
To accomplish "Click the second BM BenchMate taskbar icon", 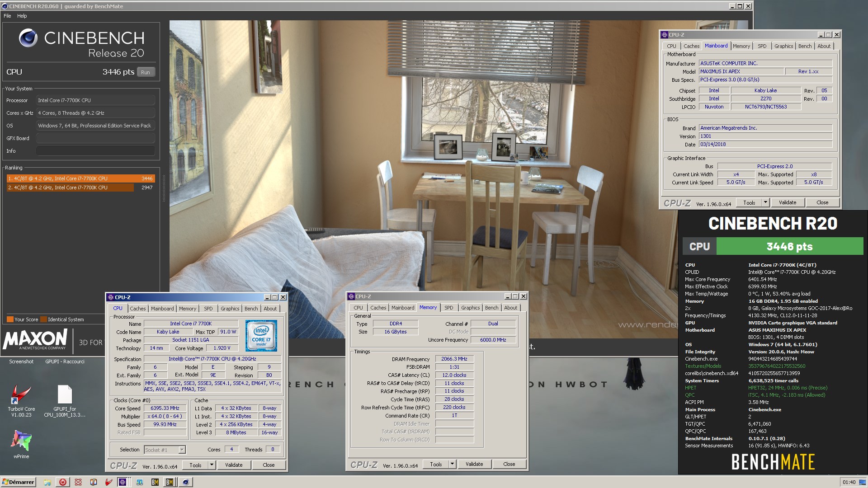I will coord(170,482).
